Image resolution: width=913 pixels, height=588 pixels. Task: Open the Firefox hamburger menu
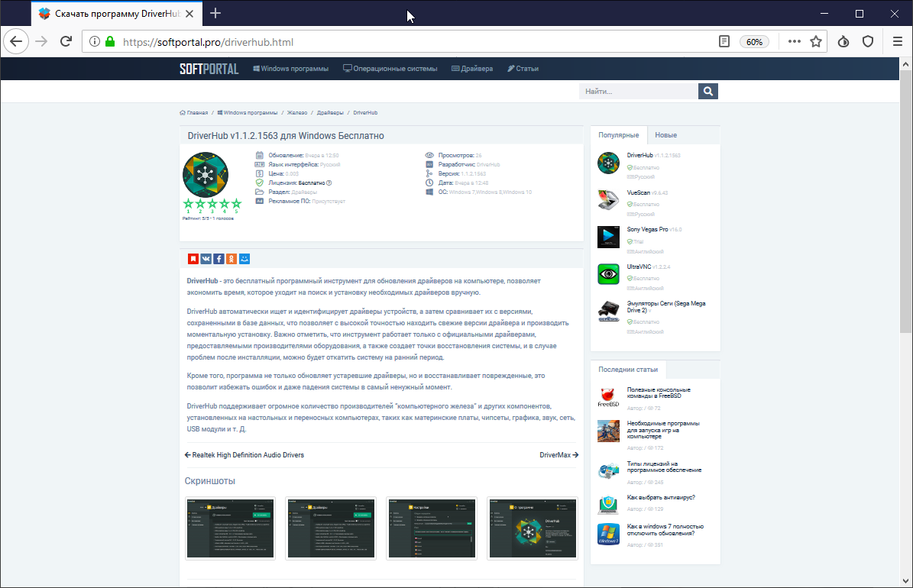point(897,42)
